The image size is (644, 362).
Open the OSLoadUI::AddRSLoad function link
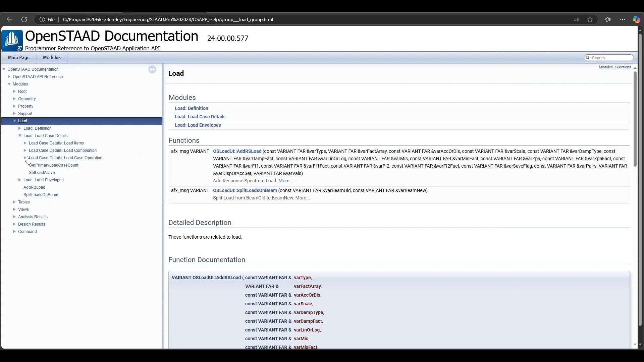coord(237,151)
